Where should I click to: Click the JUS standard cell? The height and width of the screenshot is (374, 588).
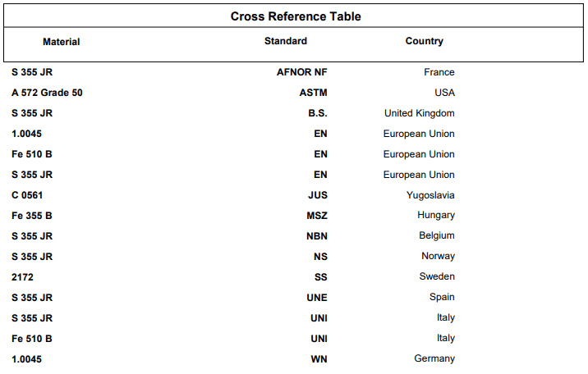pos(317,195)
